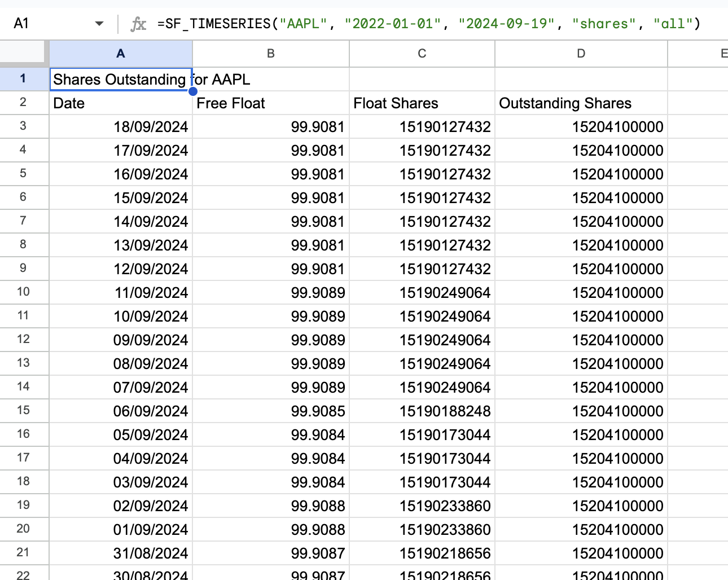Select the Outstanding Shares header cell

click(x=581, y=103)
